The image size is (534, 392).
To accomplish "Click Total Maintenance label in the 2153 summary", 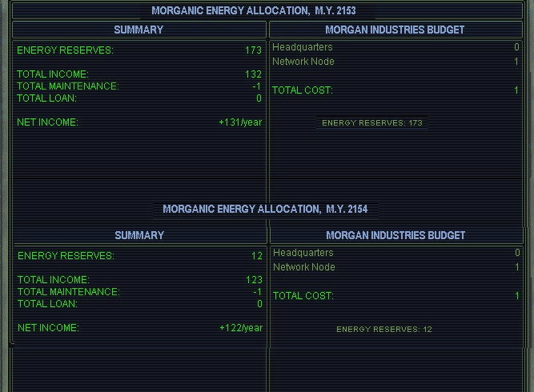I will coord(68,86).
